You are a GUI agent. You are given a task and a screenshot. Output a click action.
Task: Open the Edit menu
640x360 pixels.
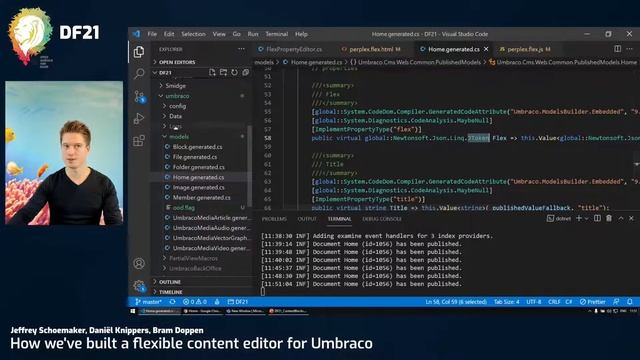pyautogui.click(x=169, y=34)
